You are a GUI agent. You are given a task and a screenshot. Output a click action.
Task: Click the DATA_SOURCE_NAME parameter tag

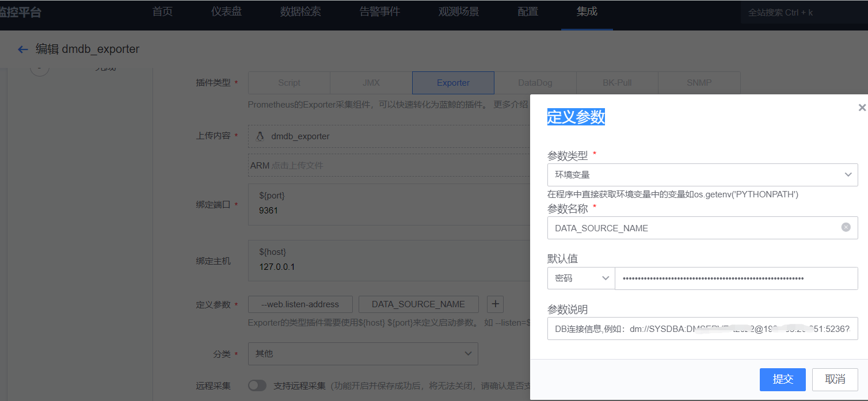(418, 304)
